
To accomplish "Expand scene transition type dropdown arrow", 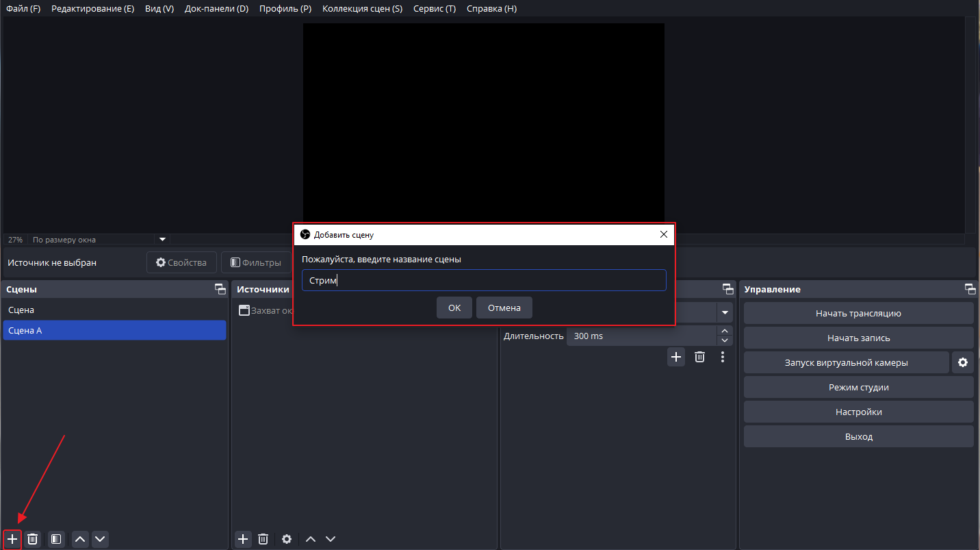I will coord(725,312).
